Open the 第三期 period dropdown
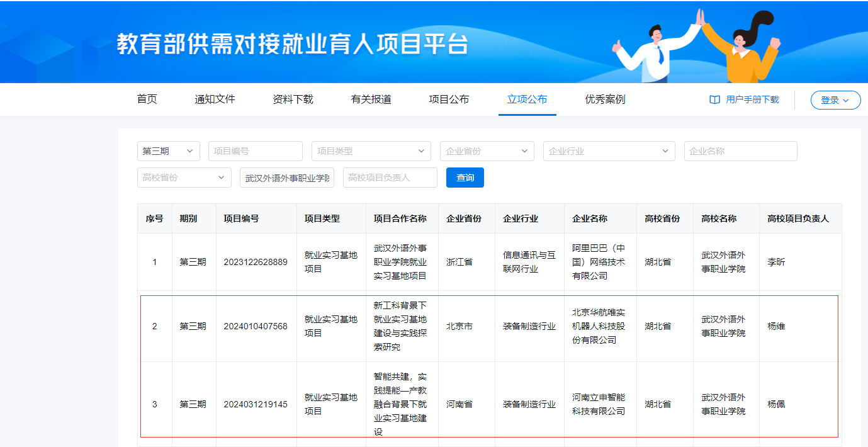 (x=169, y=151)
